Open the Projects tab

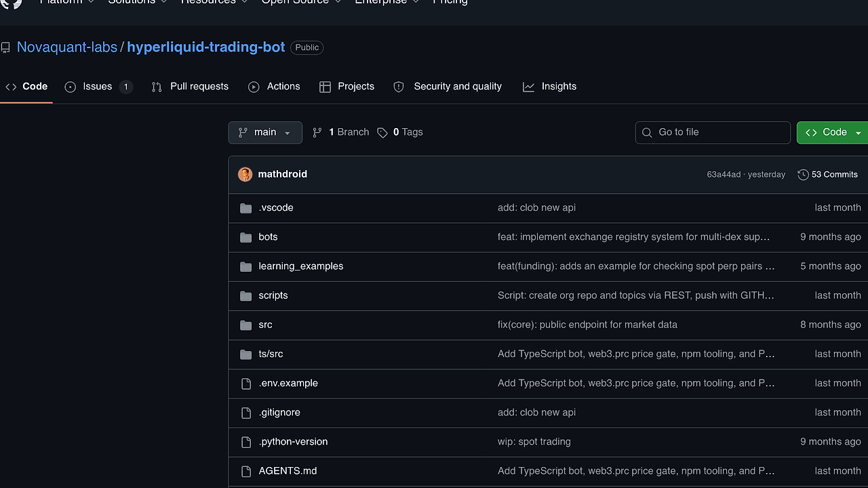point(347,87)
